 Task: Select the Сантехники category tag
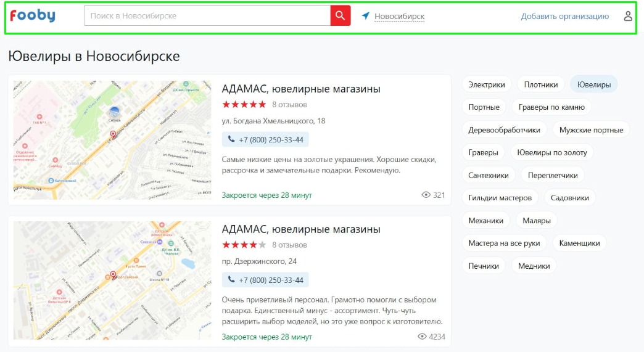(x=489, y=175)
